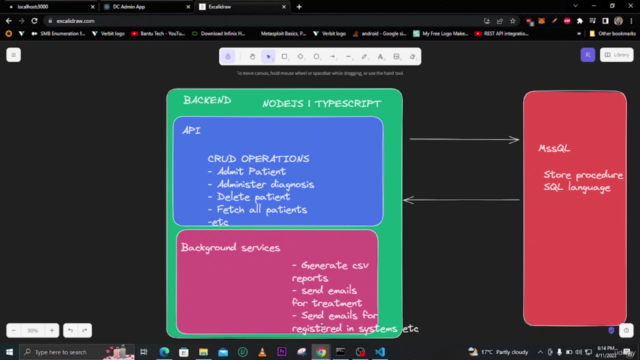Select the Ellipse tool
Screen dimensions: 640x360
(x=316, y=57)
